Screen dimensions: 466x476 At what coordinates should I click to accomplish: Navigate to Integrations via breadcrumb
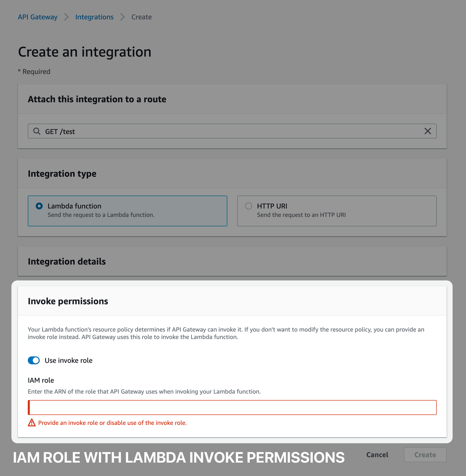[94, 17]
